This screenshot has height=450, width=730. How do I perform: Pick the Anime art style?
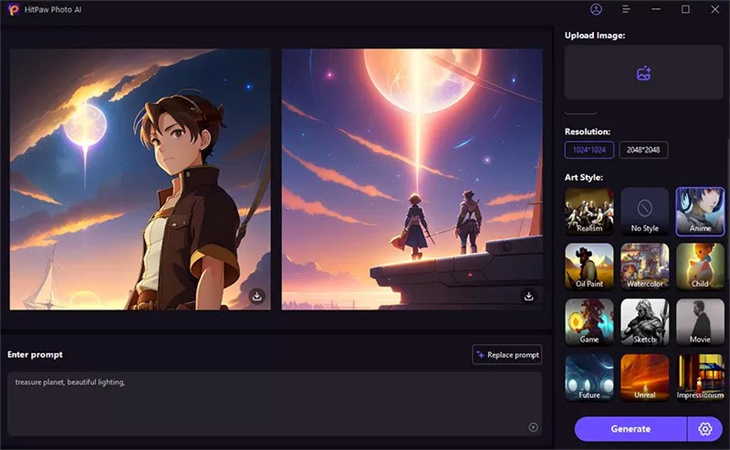pyautogui.click(x=700, y=211)
